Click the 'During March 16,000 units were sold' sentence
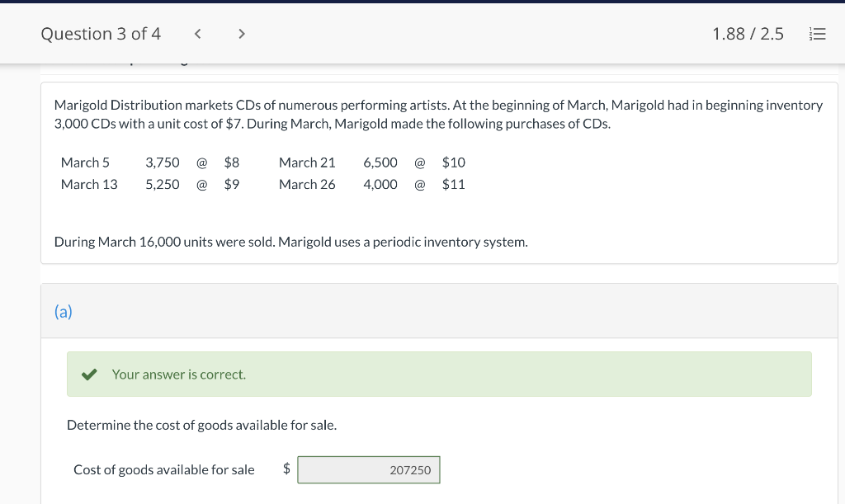This screenshot has height=504, width=845. point(165,243)
